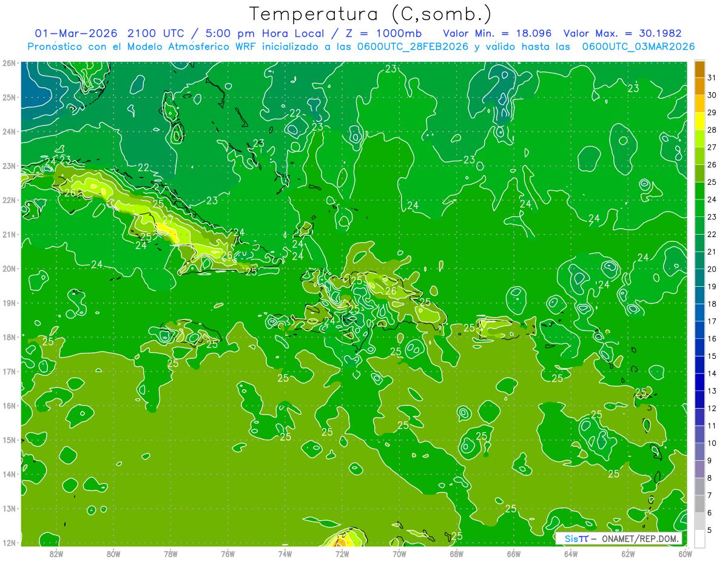The image size is (728, 562).
Task: Pick the green legend band between 23 and 24
Action: click(699, 208)
